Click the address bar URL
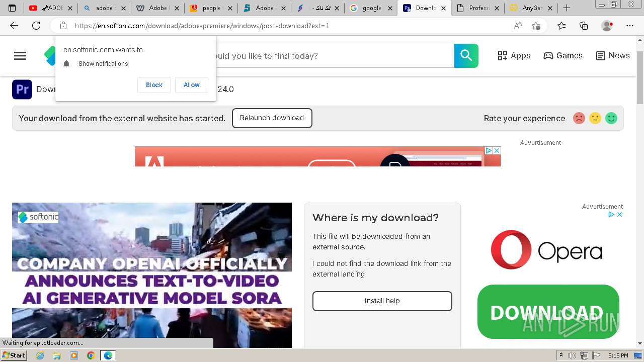The height and width of the screenshot is (362, 644). click(202, 26)
